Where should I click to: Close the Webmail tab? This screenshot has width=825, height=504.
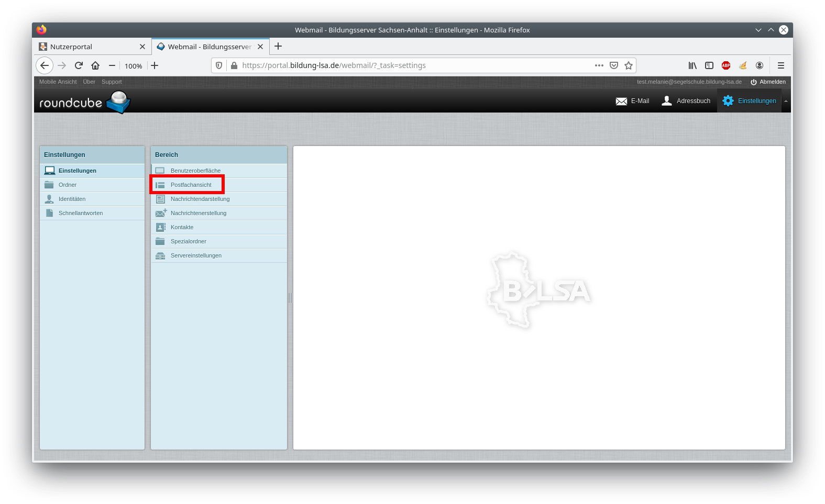coord(260,47)
